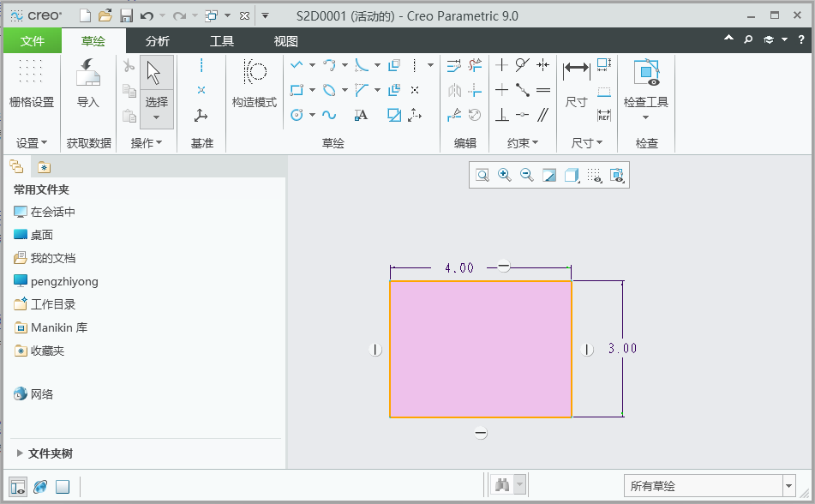Click the refit zoom icon
This screenshot has width=815, height=504.
coord(482,175)
